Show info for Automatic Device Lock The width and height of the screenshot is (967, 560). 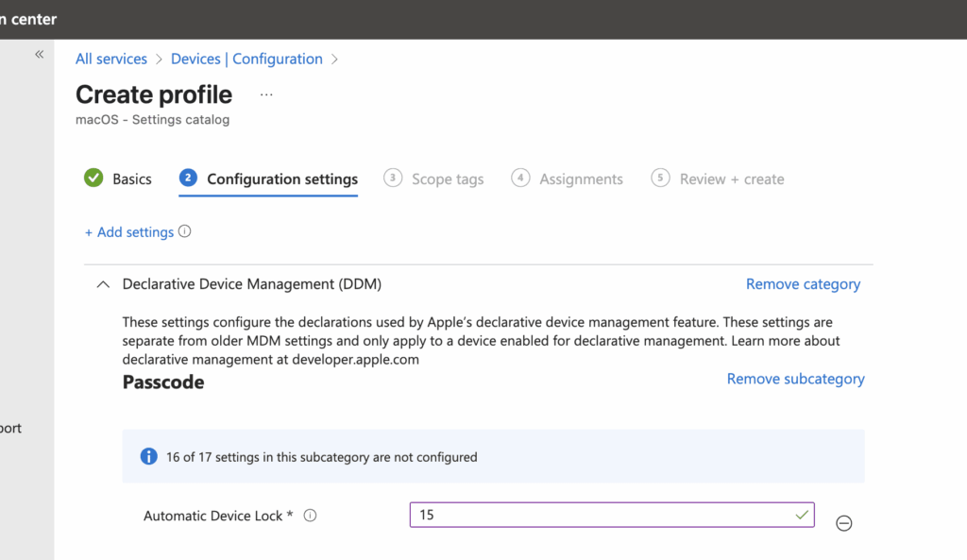(x=310, y=516)
